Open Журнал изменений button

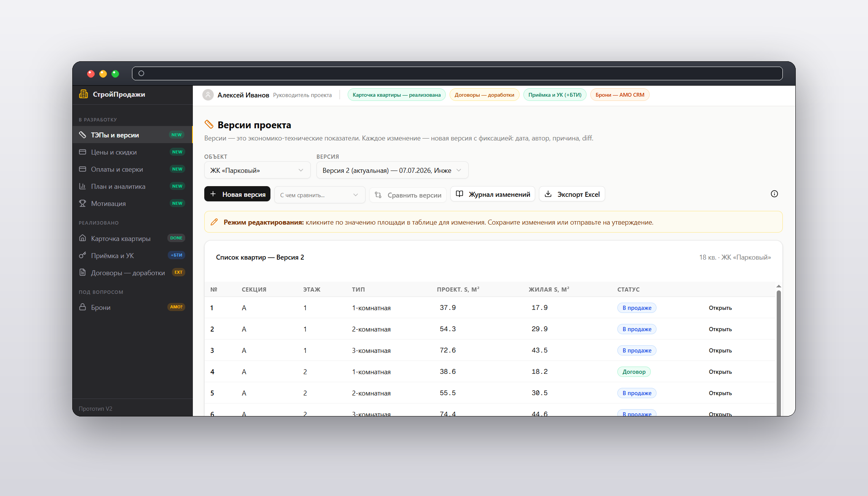point(493,194)
